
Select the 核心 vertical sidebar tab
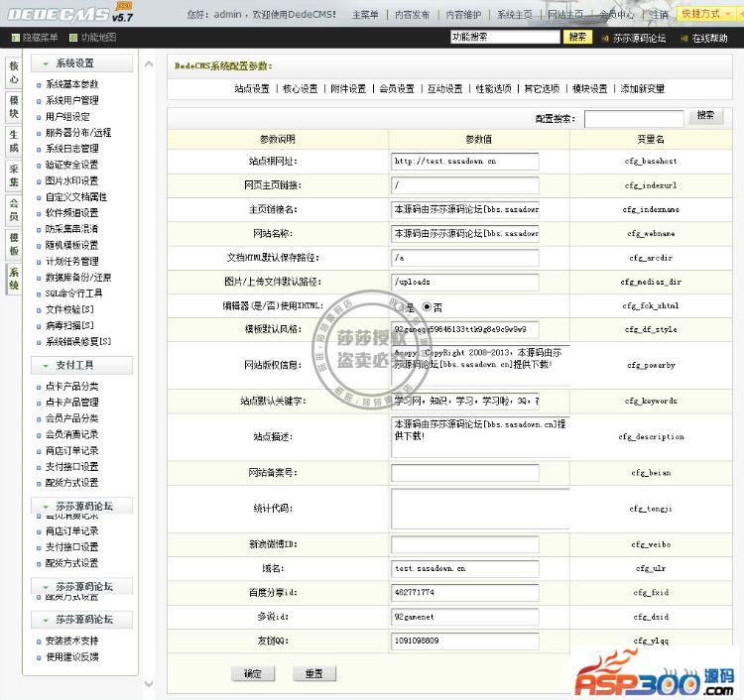pos(14,72)
